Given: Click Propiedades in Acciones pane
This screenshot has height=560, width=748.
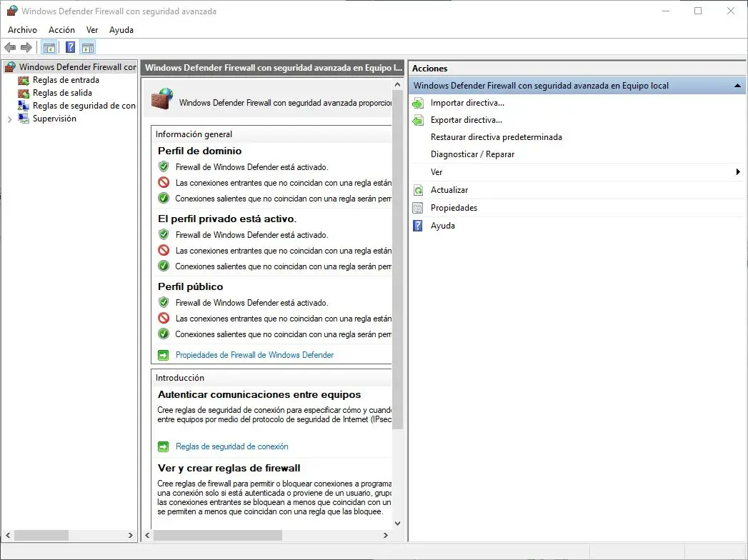Looking at the screenshot, I should click(454, 208).
